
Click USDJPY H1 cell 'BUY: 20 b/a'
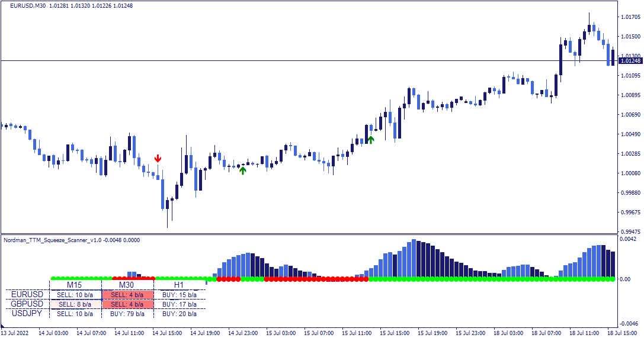180,314
